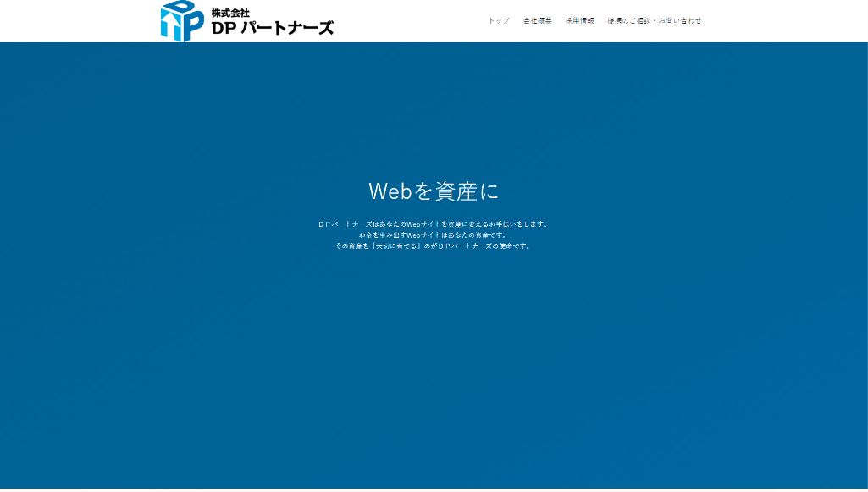Click the Webを資産に hero heading
The height and width of the screenshot is (492, 868).
434,191
